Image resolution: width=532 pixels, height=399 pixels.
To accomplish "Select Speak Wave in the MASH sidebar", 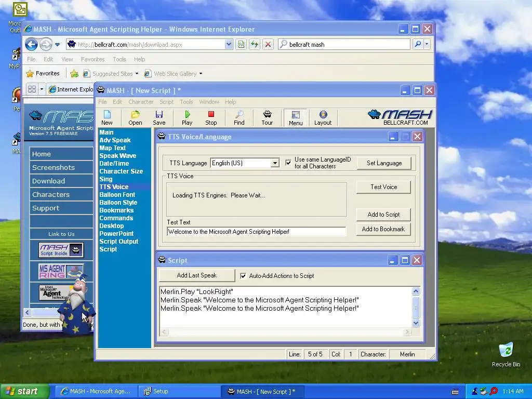I will point(118,156).
